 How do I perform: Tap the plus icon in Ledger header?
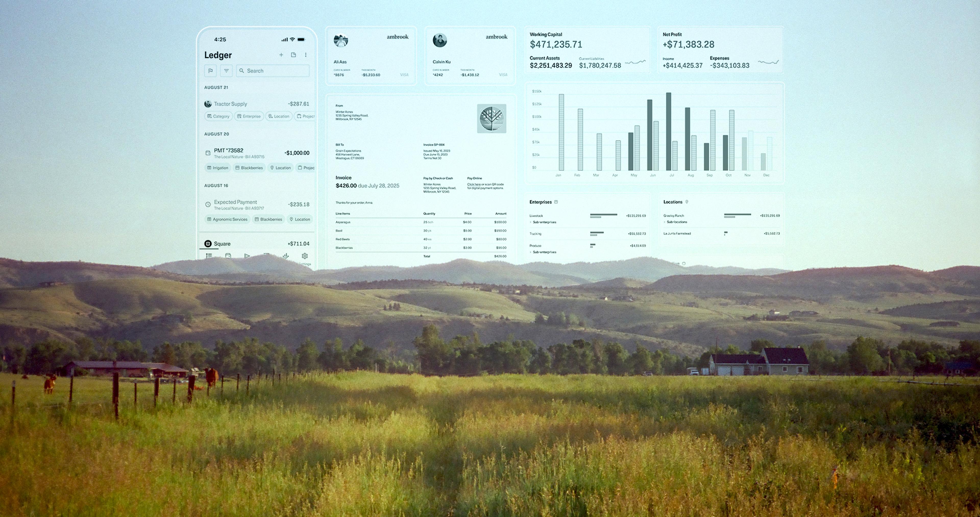coord(281,55)
